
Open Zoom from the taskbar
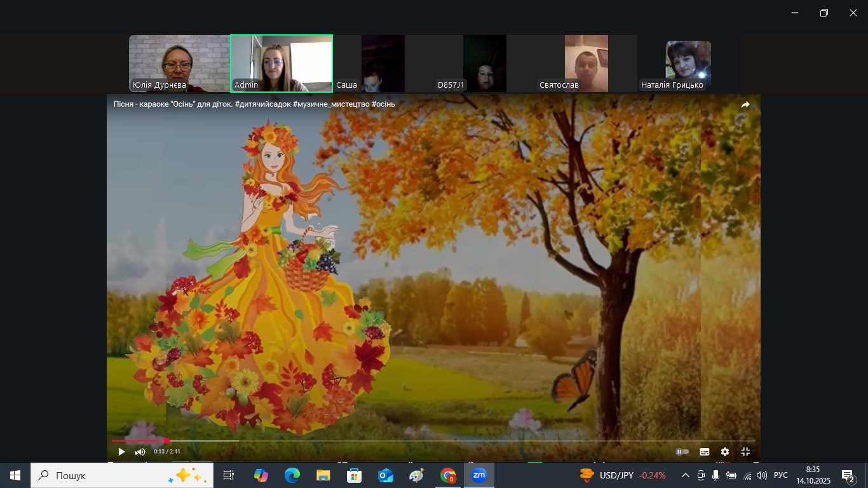tap(479, 475)
